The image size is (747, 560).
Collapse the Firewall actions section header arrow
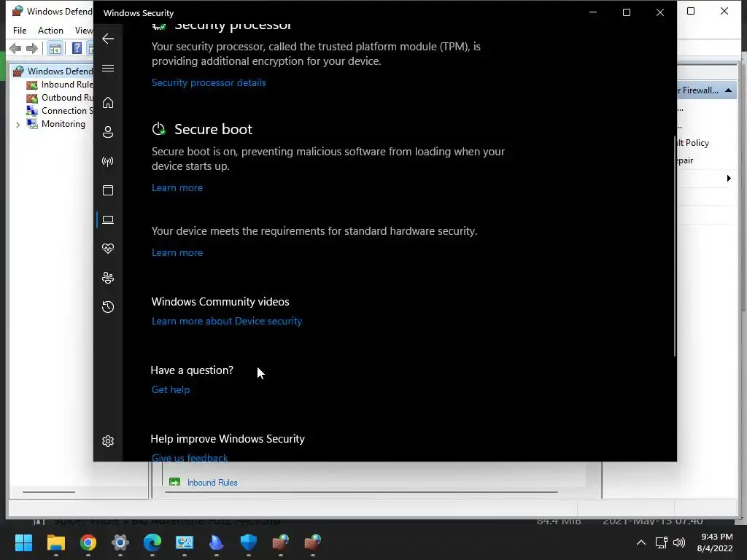click(729, 90)
